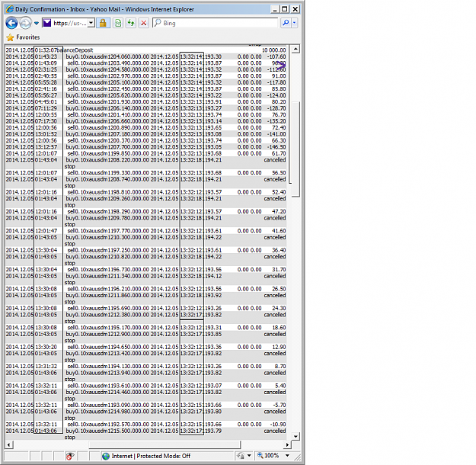Select the -117.80 profit cell
This screenshot has height=465, width=476.
pyautogui.click(x=276, y=82)
